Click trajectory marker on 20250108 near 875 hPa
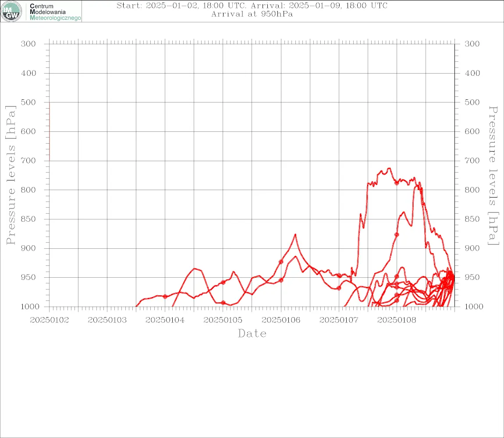The height and width of the screenshot is (438, 504). click(x=397, y=235)
